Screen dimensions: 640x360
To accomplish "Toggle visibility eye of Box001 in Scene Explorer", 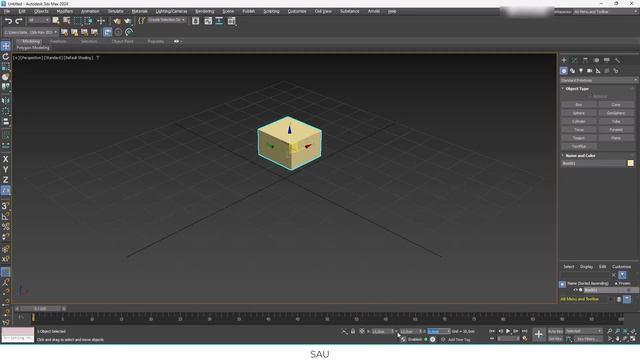I will click(x=576, y=290).
